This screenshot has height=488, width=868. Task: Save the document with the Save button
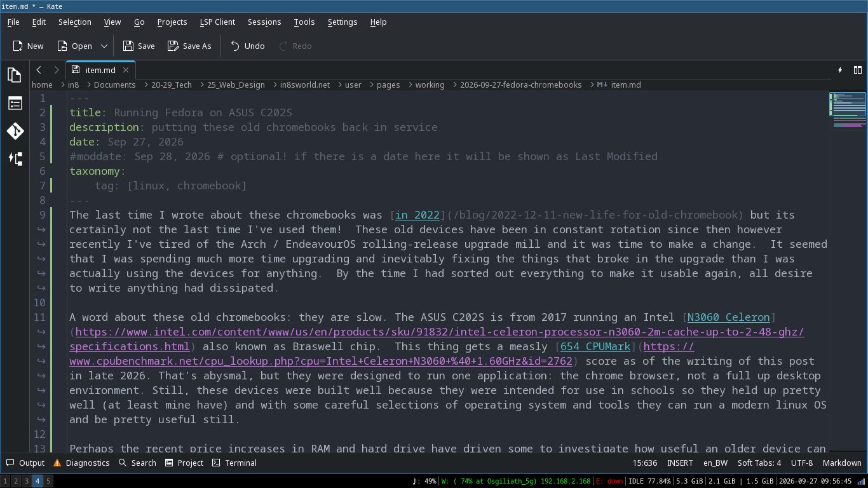(139, 46)
